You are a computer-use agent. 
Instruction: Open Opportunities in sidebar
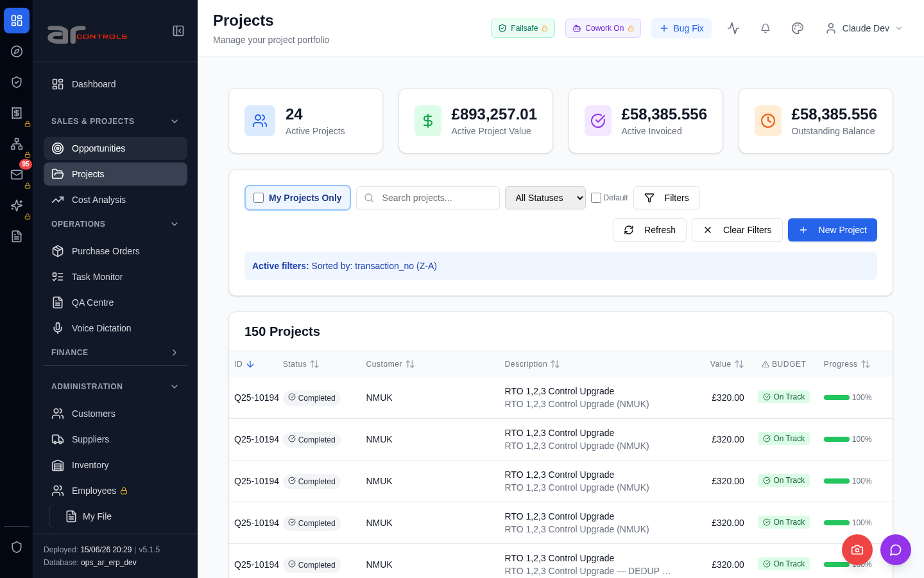[116, 148]
